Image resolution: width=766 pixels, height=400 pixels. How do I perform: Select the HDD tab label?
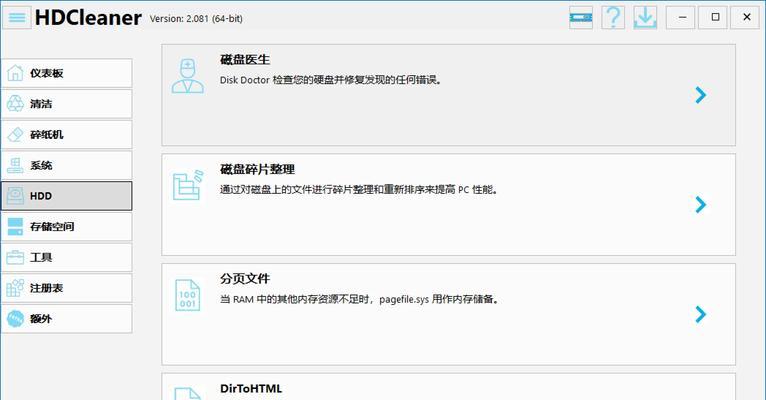[x=41, y=196]
